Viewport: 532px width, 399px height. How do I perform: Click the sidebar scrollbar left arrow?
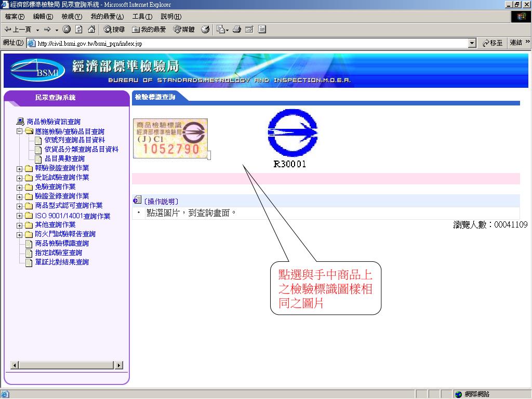pos(14,365)
